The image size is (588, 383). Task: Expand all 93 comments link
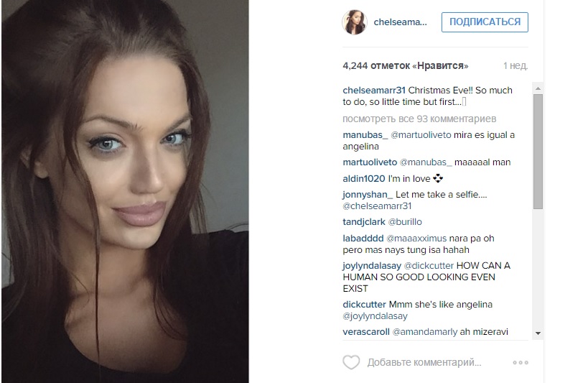coord(419,119)
